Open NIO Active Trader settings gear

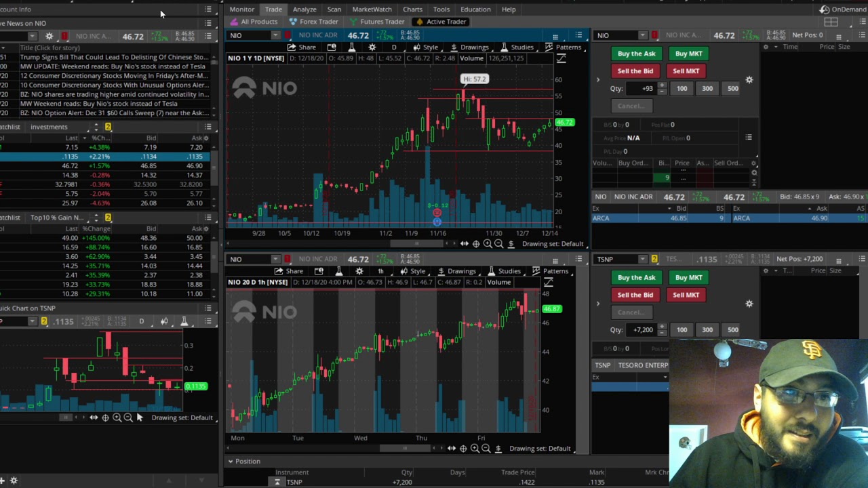point(749,80)
